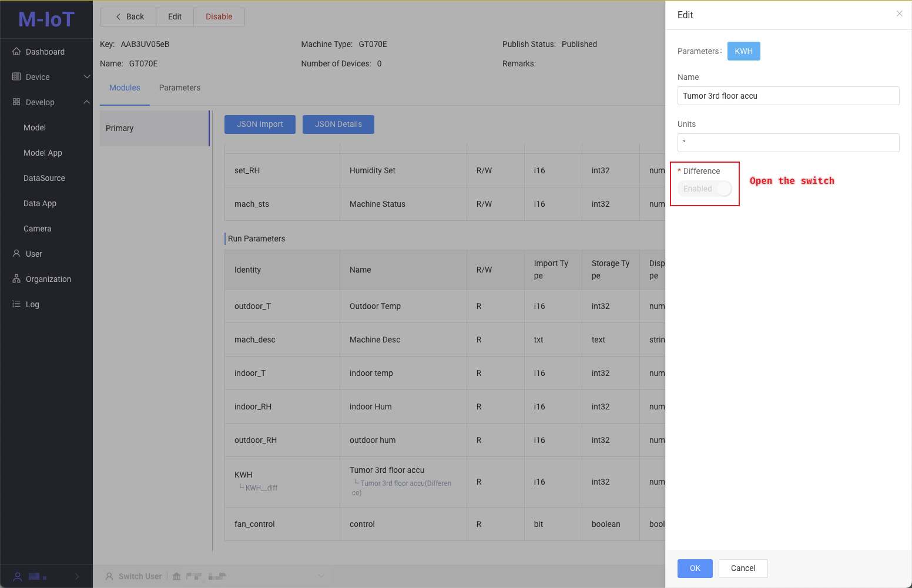Screen dimensions: 912x588
Task: Open the Model App menu item
Action: 43,153
